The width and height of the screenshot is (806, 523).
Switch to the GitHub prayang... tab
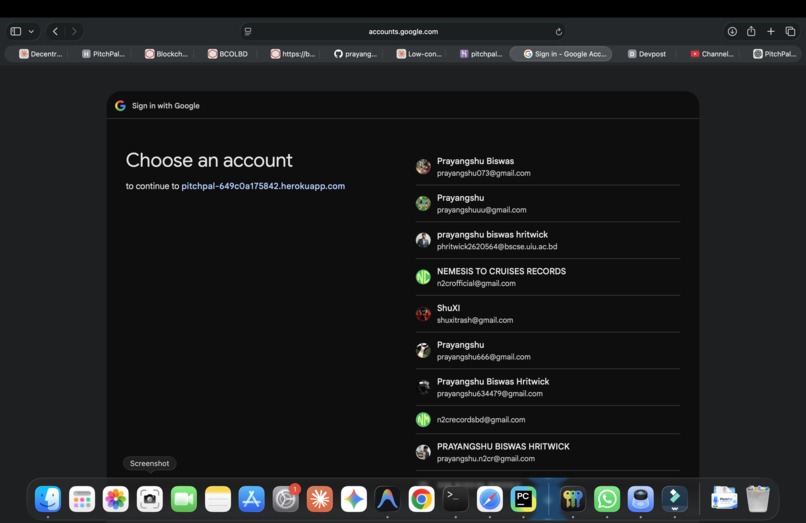pyautogui.click(x=355, y=54)
